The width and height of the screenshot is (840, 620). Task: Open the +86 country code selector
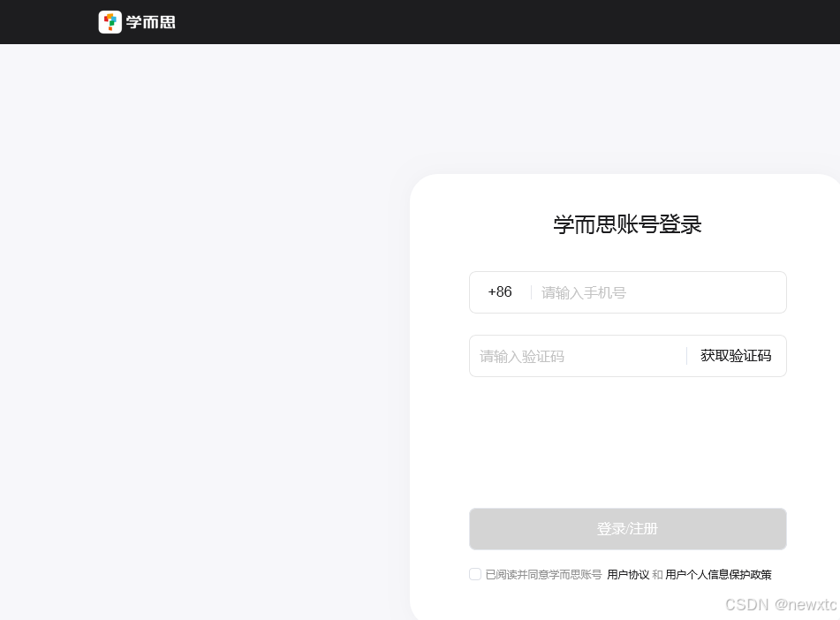pos(500,292)
